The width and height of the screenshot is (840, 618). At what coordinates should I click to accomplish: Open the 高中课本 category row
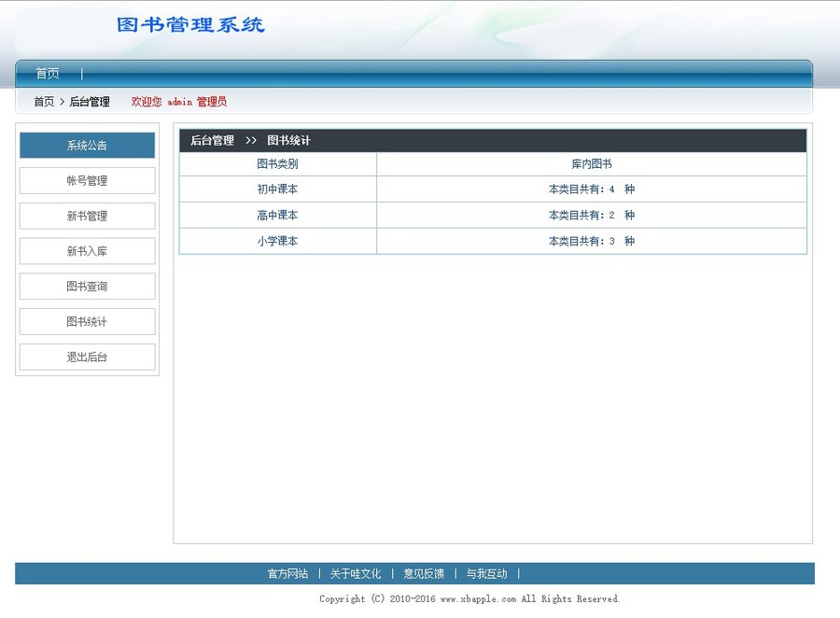(277, 215)
